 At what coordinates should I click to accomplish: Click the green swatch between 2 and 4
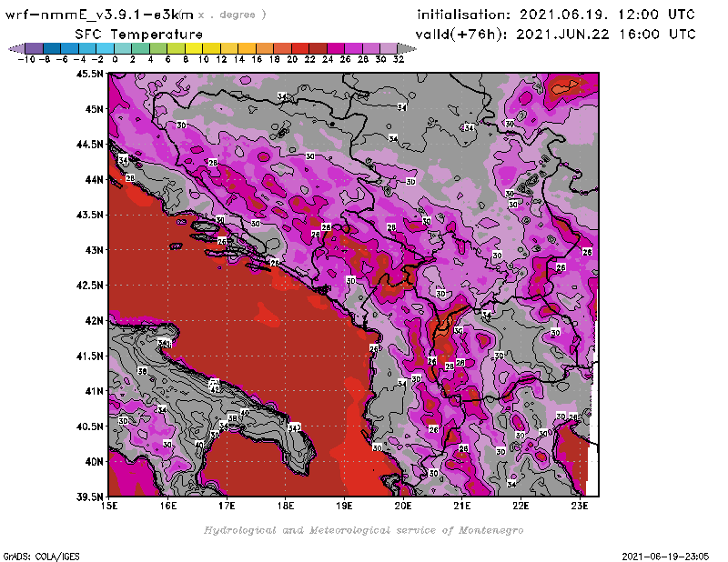point(140,48)
